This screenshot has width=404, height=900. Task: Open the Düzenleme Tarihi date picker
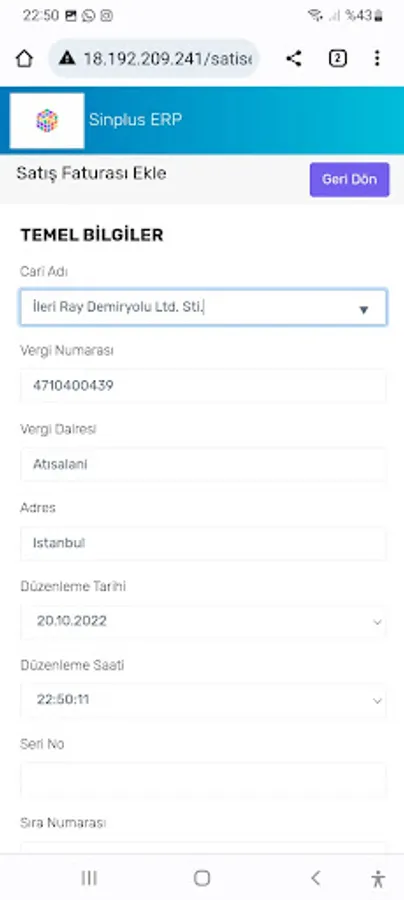pyautogui.click(x=203, y=621)
